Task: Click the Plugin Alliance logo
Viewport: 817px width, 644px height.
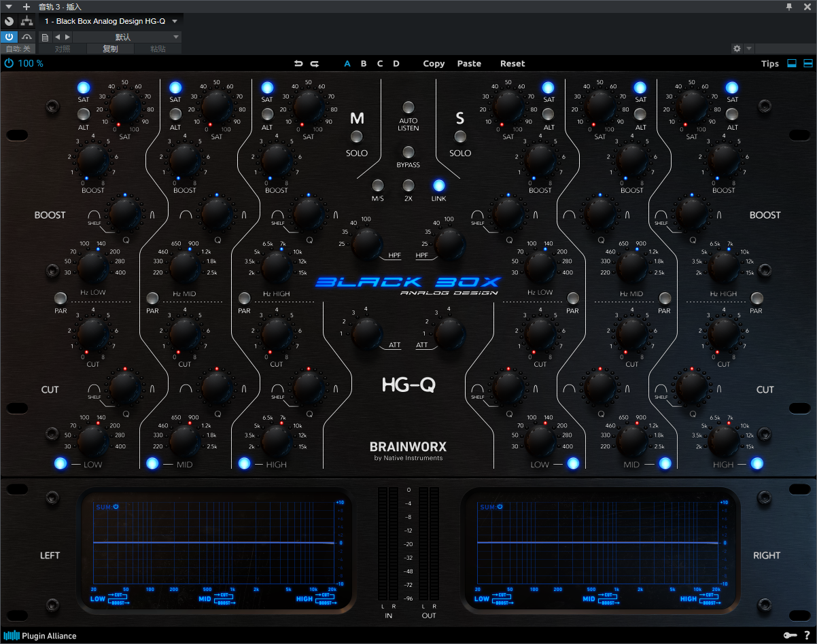Action: pos(41,636)
